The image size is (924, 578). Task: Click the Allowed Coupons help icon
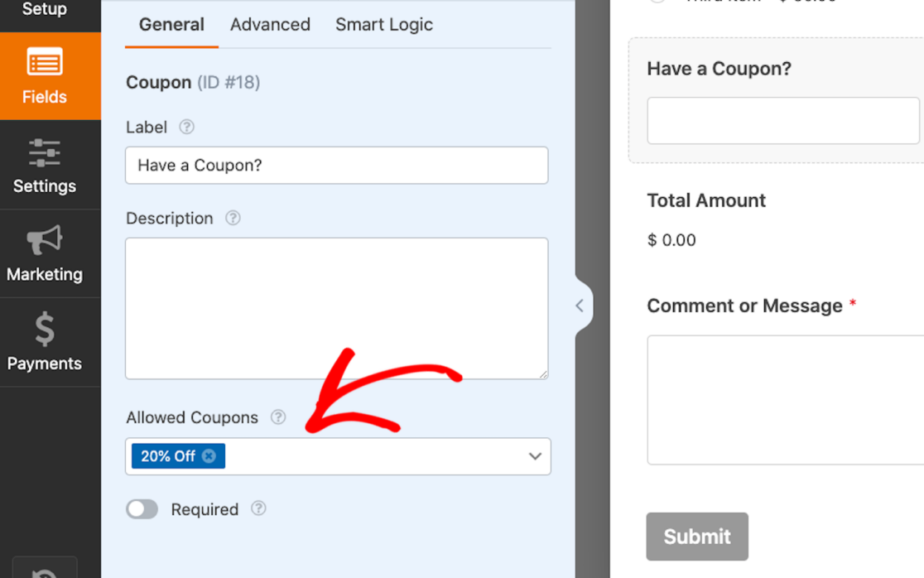point(278,417)
